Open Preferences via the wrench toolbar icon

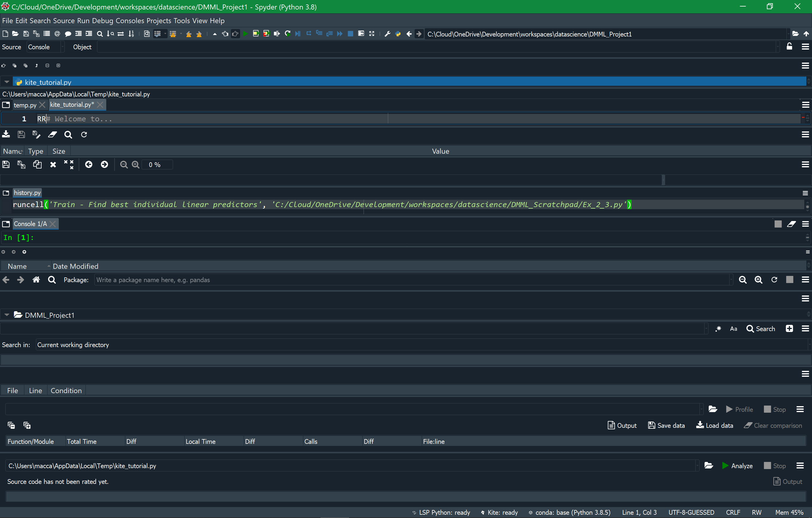pos(387,34)
